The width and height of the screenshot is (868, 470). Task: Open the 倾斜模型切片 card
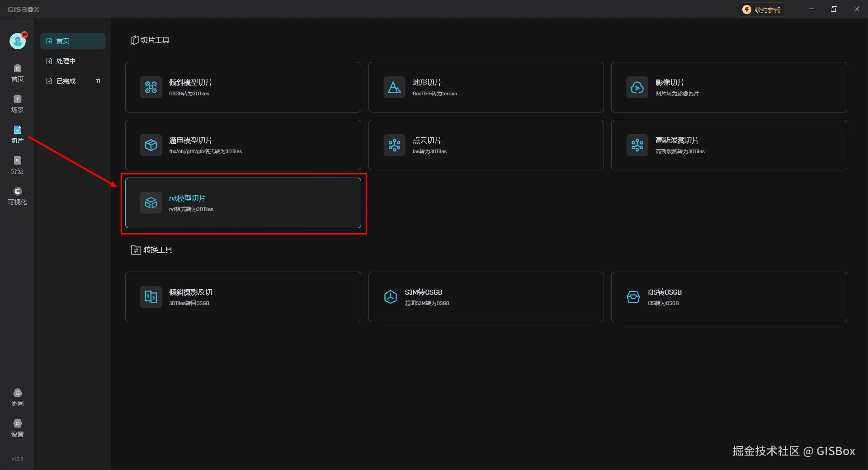click(x=243, y=87)
